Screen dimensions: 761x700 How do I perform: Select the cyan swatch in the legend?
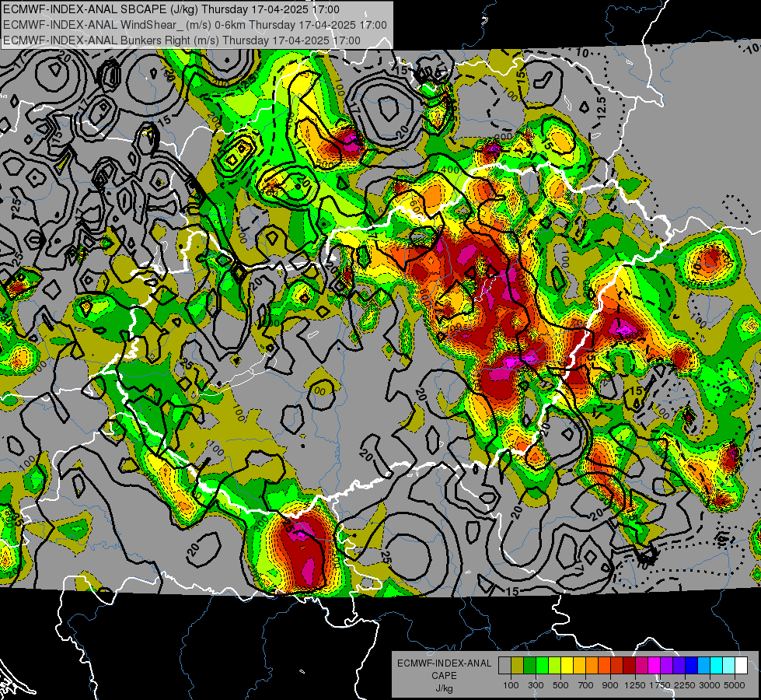[717, 666]
